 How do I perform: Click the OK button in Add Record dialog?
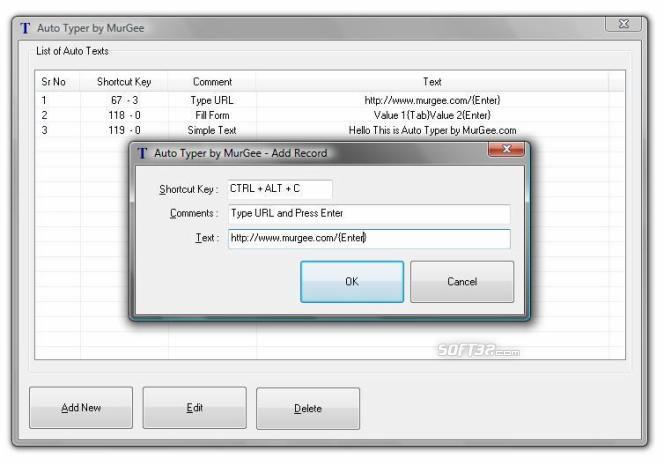(352, 282)
